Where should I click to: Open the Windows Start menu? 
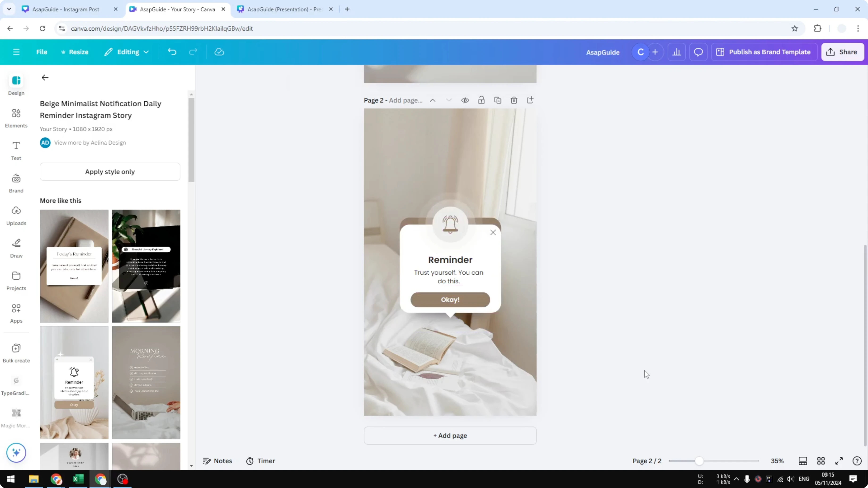11,479
